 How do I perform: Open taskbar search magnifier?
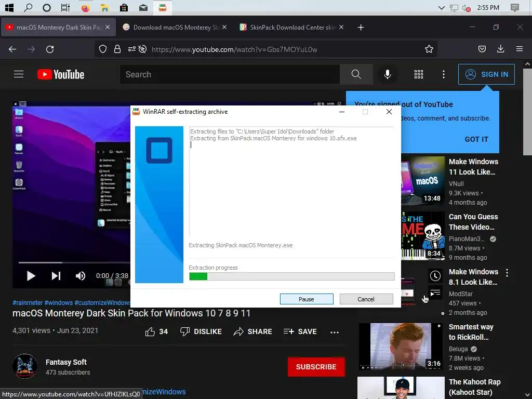click(x=28, y=7)
